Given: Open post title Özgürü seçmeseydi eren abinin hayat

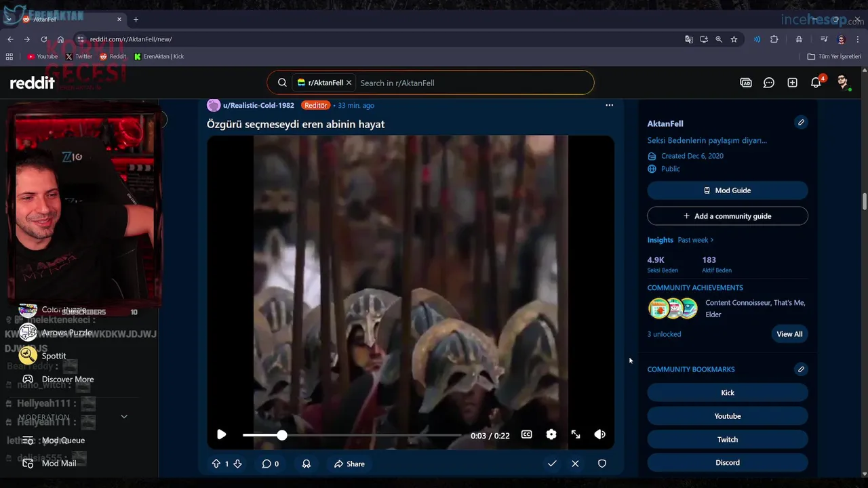Looking at the screenshot, I should [296, 124].
